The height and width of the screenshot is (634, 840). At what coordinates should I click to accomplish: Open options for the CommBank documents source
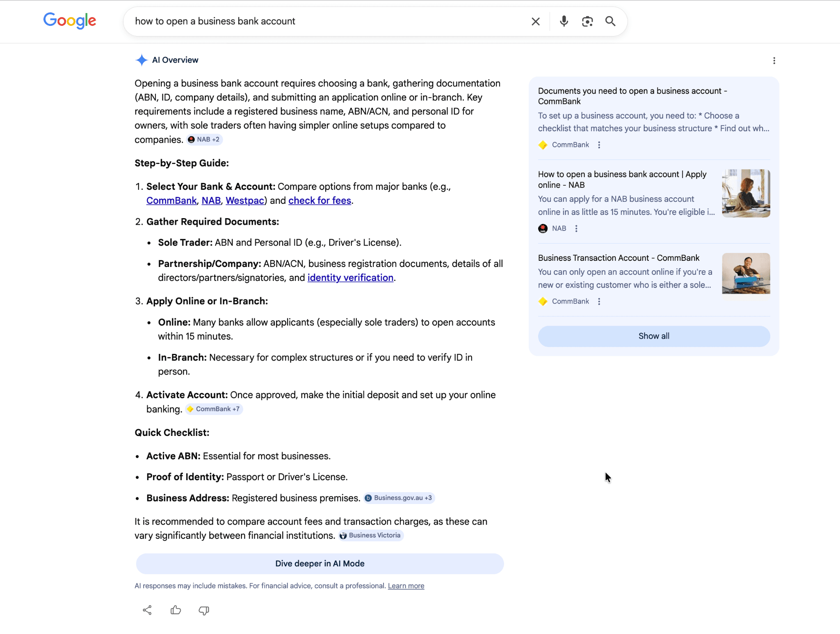click(x=599, y=145)
